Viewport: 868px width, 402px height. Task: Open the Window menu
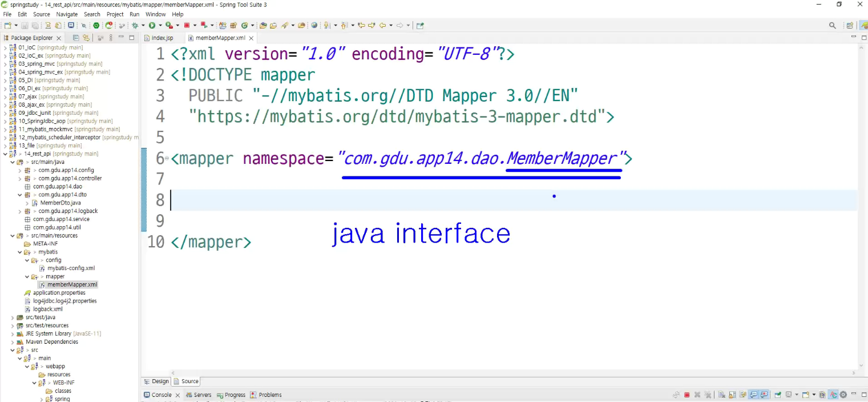[x=156, y=14]
